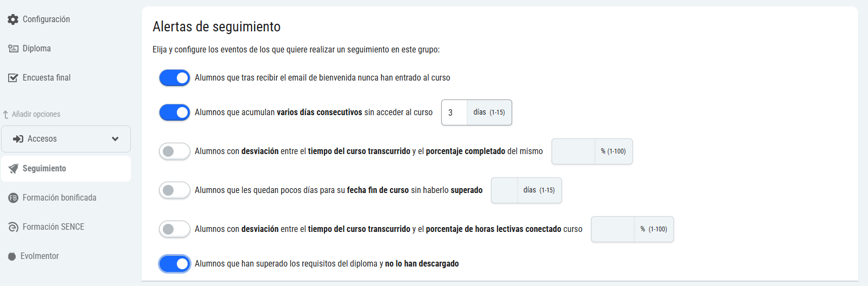Disable alert for students who never entered course

tap(174, 78)
